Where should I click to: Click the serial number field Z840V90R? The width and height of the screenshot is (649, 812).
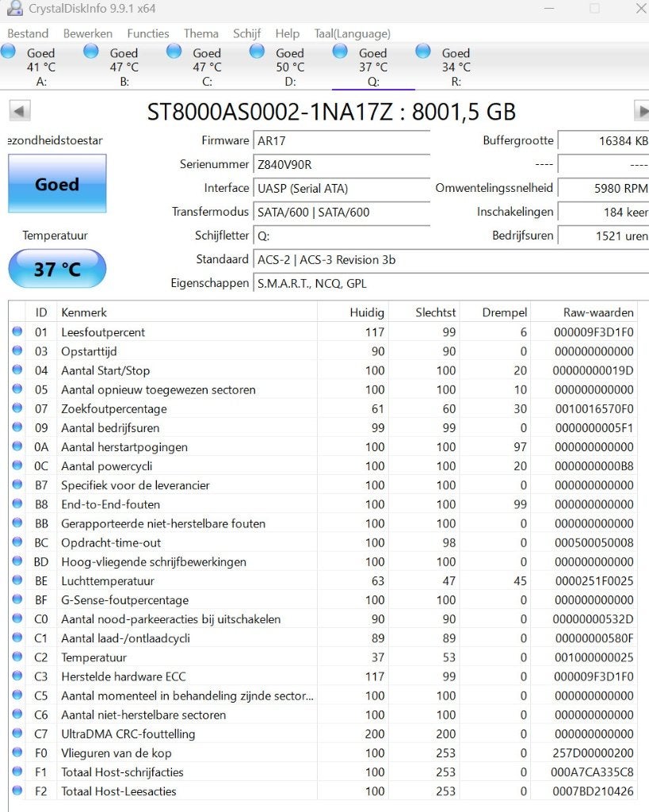[x=342, y=165]
